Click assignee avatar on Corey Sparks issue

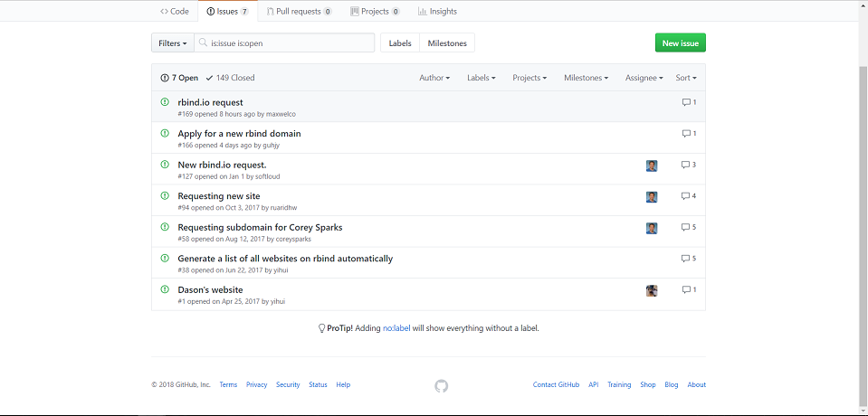[x=652, y=229]
